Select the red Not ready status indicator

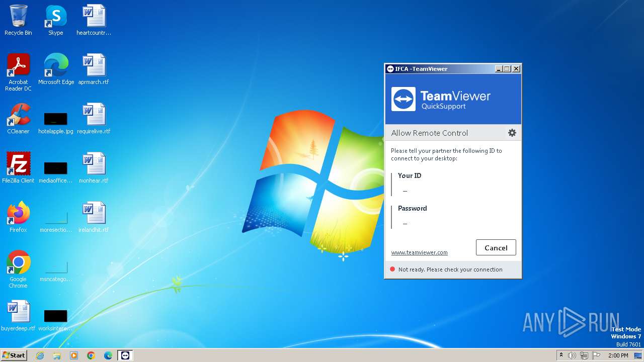coord(392,269)
